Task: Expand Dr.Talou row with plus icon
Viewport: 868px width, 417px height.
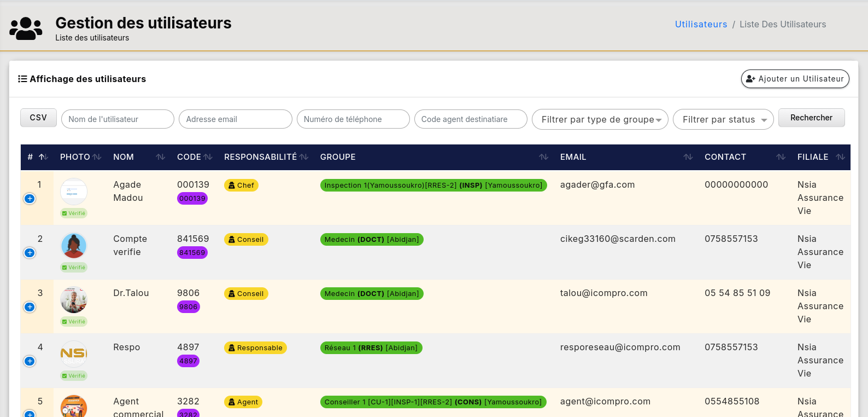Action: click(x=30, y=307)
